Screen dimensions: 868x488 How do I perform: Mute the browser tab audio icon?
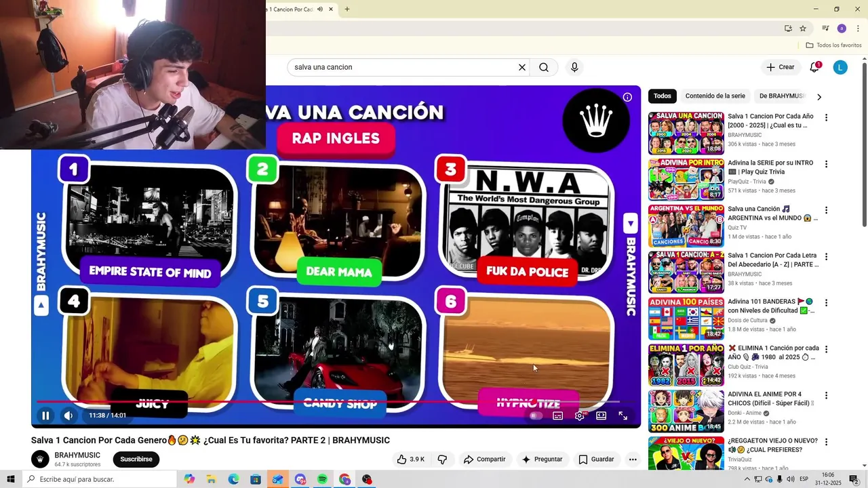[320, 9]
